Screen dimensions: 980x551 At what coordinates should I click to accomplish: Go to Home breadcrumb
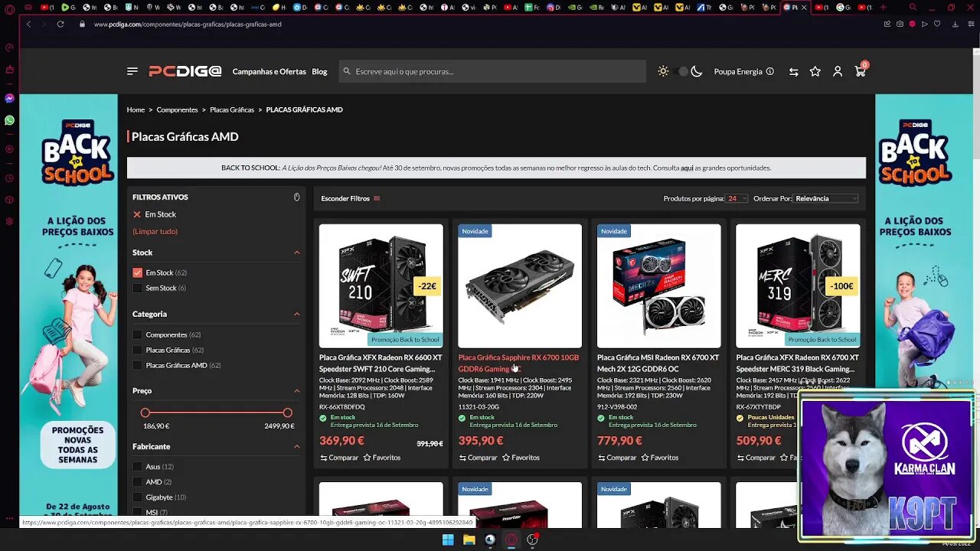(136, 109)
